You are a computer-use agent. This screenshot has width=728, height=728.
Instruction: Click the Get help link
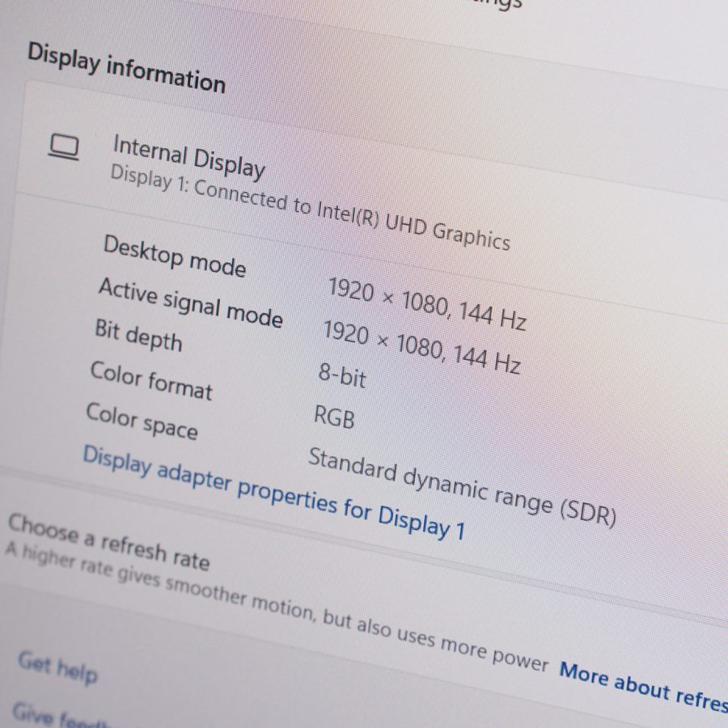[58, 667]
